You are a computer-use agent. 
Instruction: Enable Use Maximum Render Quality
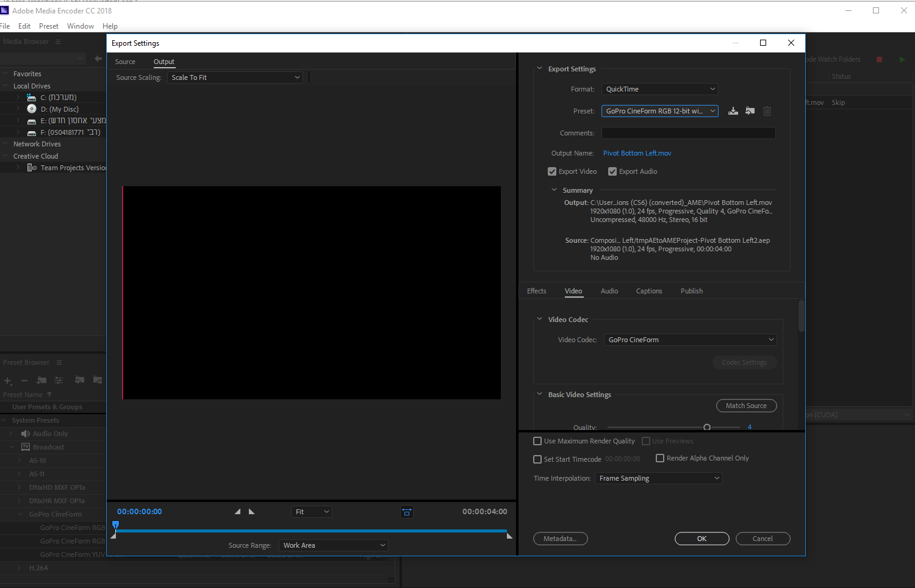537,441
